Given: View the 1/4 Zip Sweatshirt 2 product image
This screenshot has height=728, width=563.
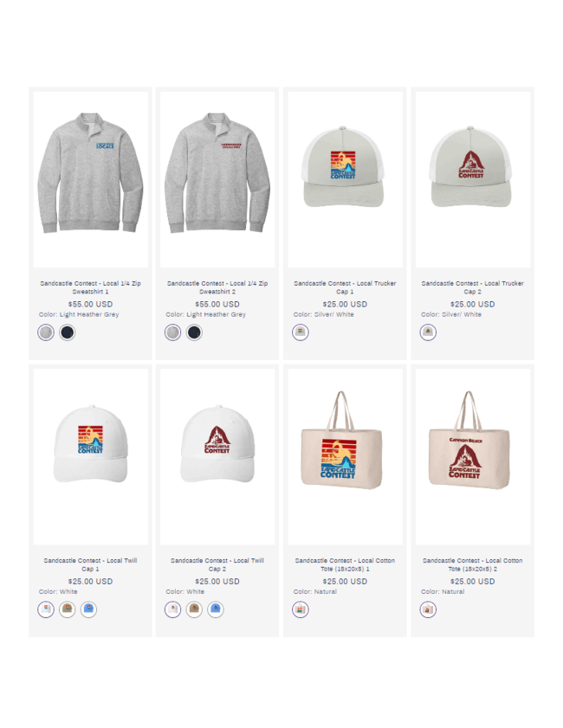Looking at the screenshot, I should [217, 179].
